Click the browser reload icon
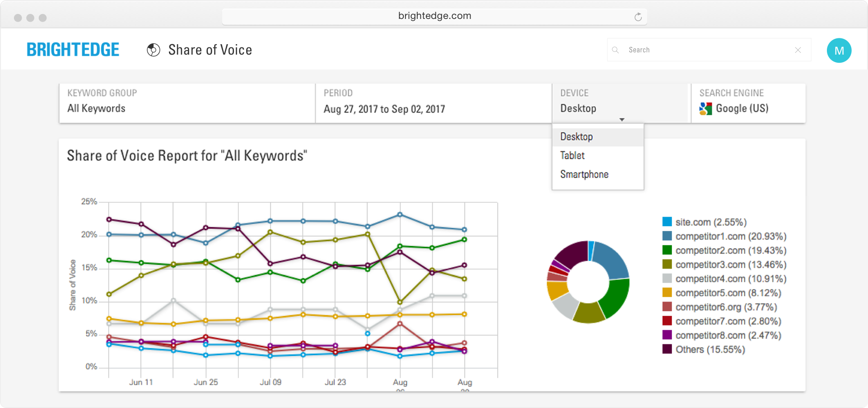This screenshot has width=868, height=408. point(638,17)
